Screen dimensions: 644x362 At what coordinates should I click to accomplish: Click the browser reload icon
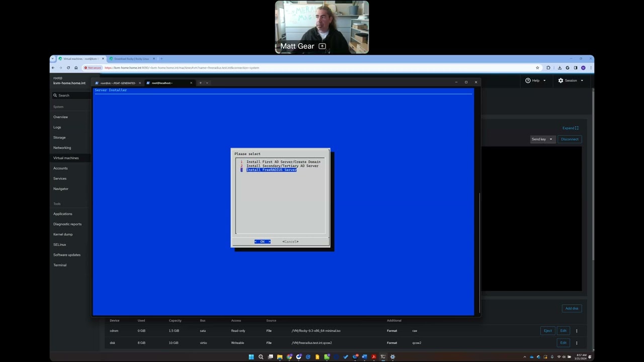click(68, 68)
